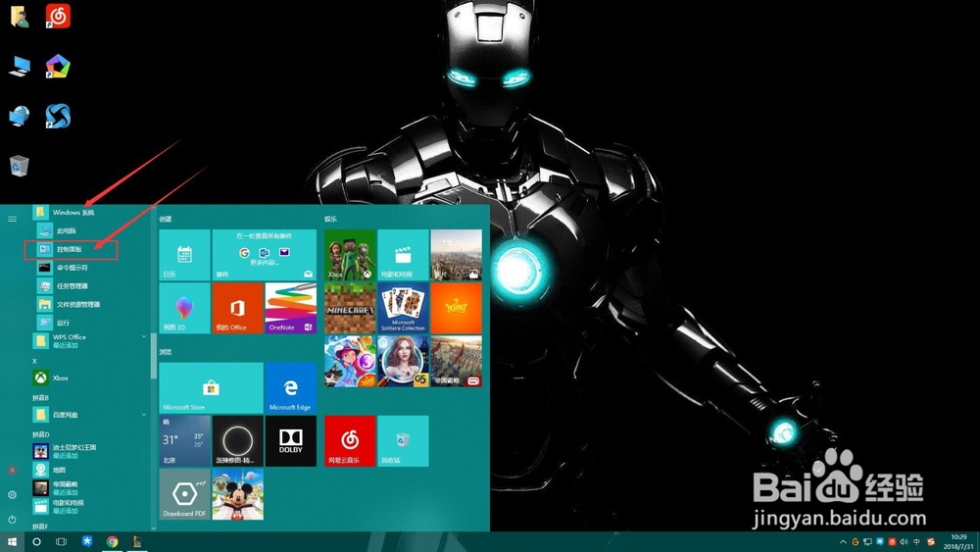Screen dimensions: 980x552
Task: Open 此电脑 under Windows 系统 folder
Action: [x=66, y=230]
